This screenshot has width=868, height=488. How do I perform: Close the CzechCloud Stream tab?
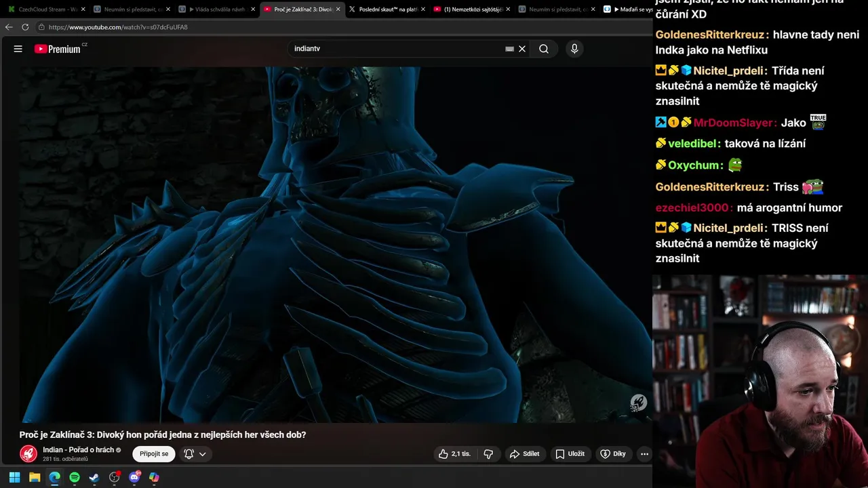coord(83,9)
